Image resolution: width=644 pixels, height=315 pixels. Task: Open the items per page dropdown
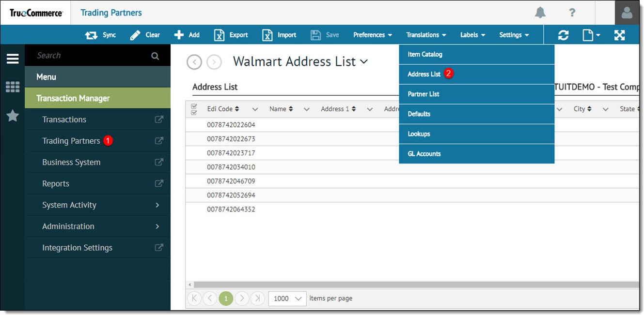click(287, 298)
